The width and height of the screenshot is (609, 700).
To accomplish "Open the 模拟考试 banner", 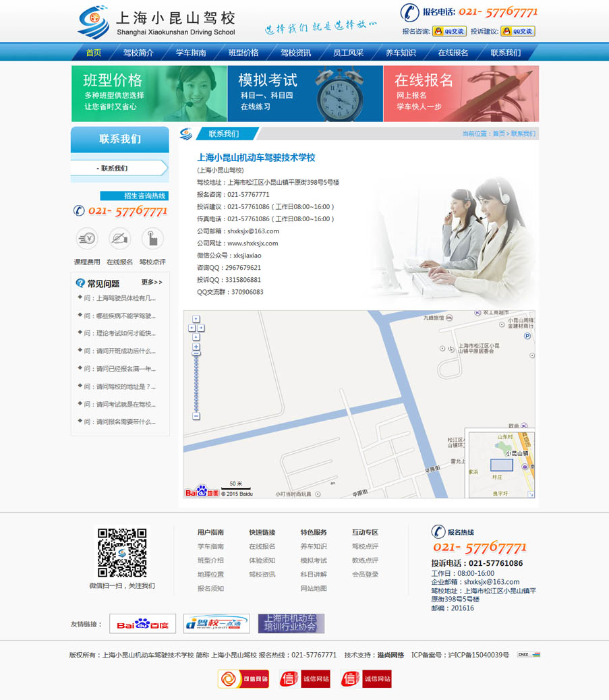I will (305, 93).
